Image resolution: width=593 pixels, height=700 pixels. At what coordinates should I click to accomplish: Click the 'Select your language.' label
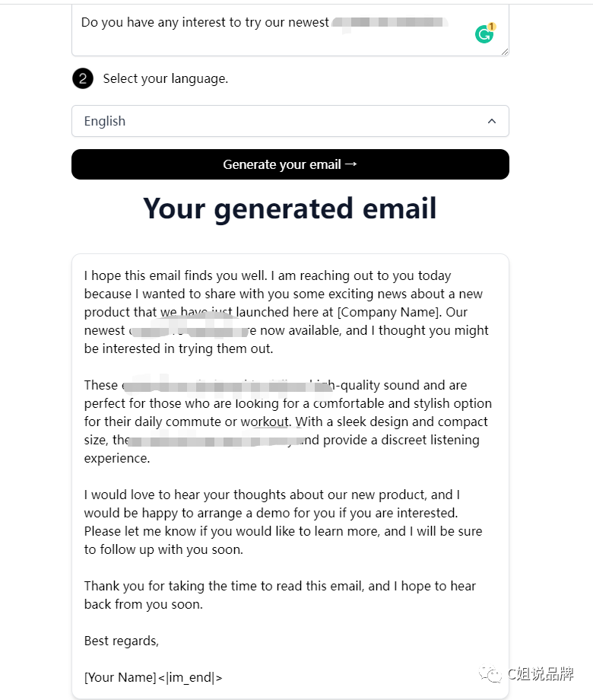tap(165, 78)
